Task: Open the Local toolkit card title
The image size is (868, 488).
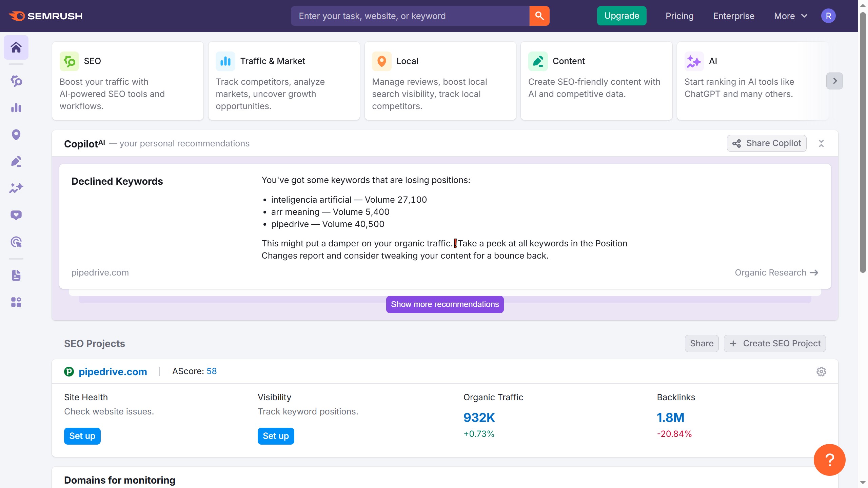Action: pyautogui.click(x=407, y=61)
